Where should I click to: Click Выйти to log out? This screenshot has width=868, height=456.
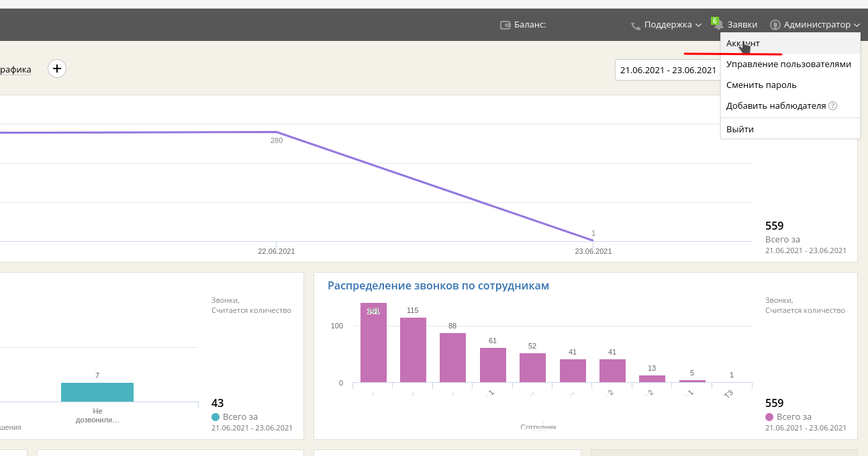(790, 129)
